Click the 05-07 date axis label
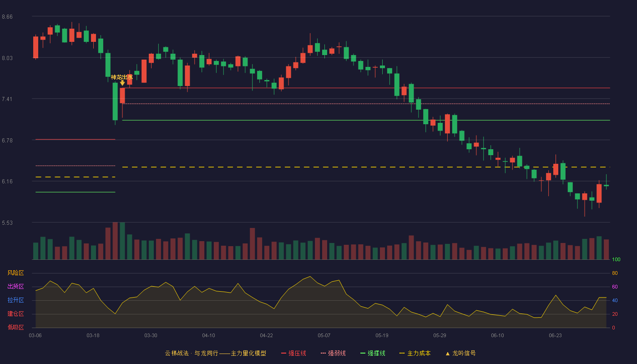The height and width of the screenshot is (364, 637). (324, 335)
